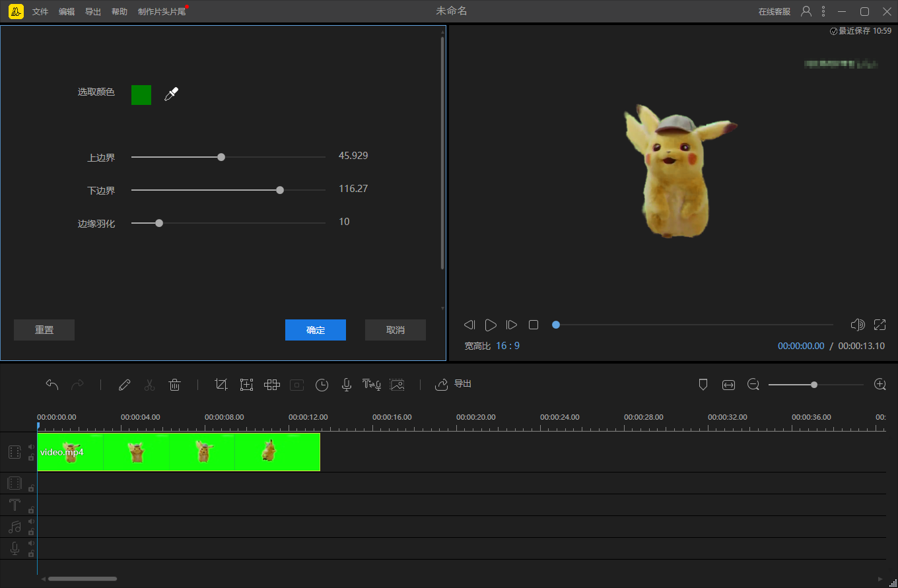The width and height of the screenshot is (898, 588).
Task: Open the three-dot more options menu
Action: pos(823,11)
